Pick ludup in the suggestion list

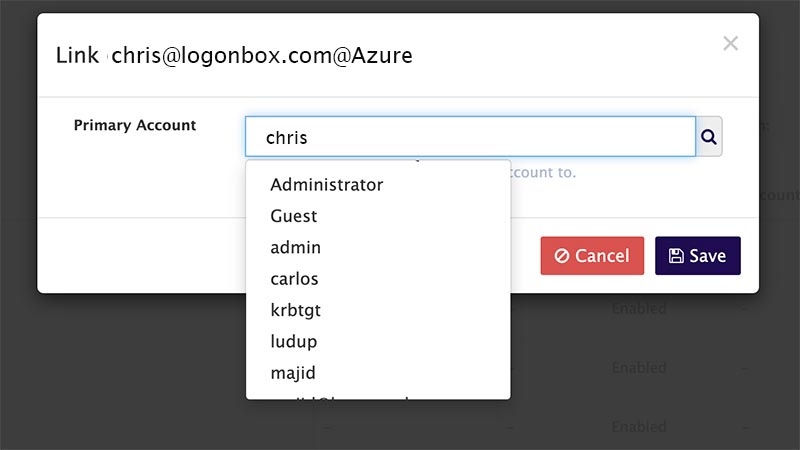(x=293, y=341)
